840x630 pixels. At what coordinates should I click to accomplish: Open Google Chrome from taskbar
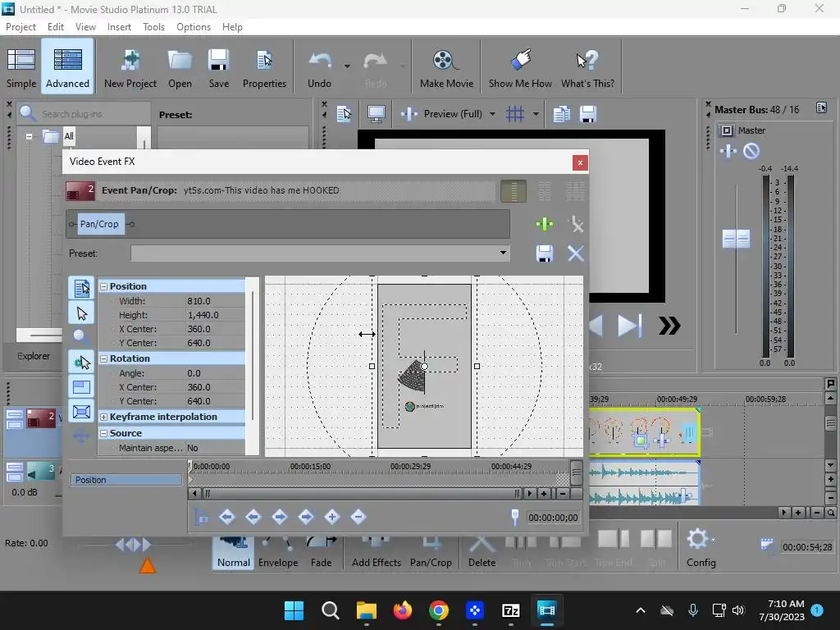(x=438, y=610)
